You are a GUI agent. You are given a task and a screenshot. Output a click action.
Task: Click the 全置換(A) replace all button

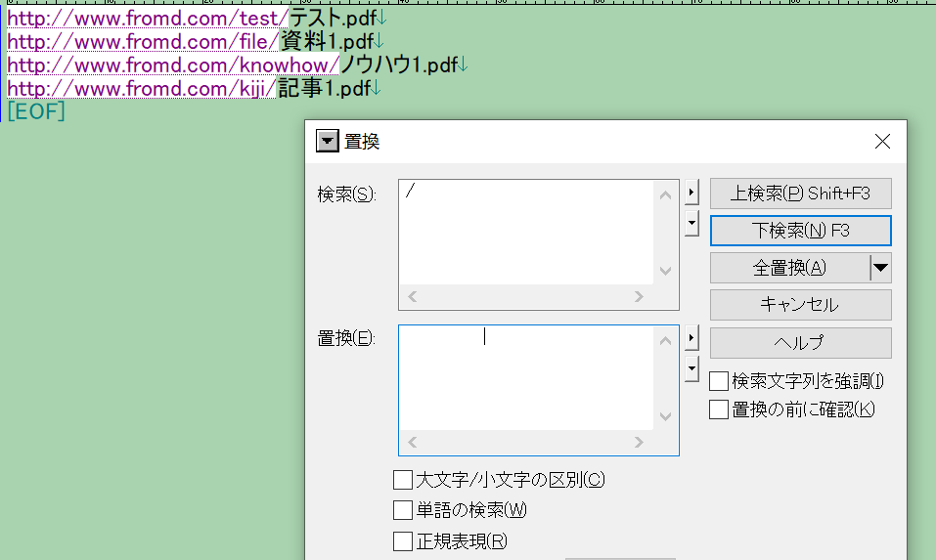[x=789, y=268]
